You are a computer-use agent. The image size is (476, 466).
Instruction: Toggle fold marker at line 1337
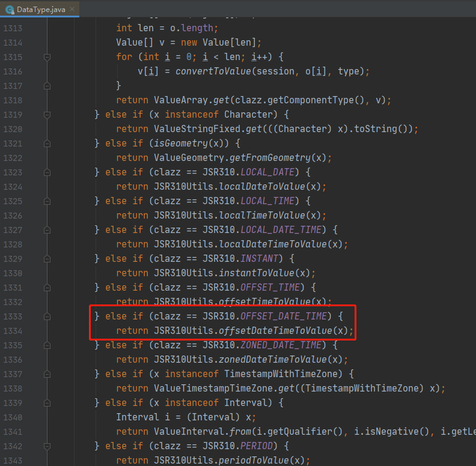tap(47, 374)
